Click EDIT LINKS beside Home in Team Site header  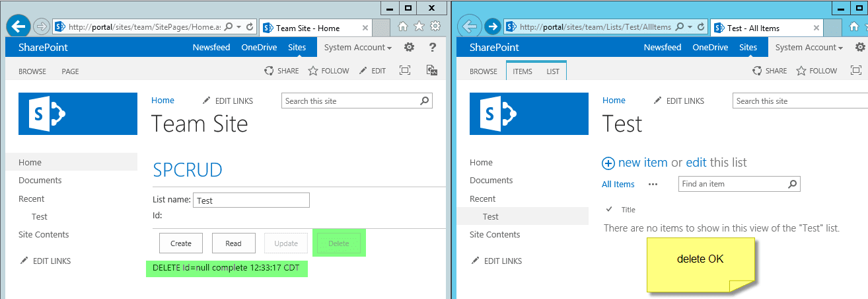[228, 101]
